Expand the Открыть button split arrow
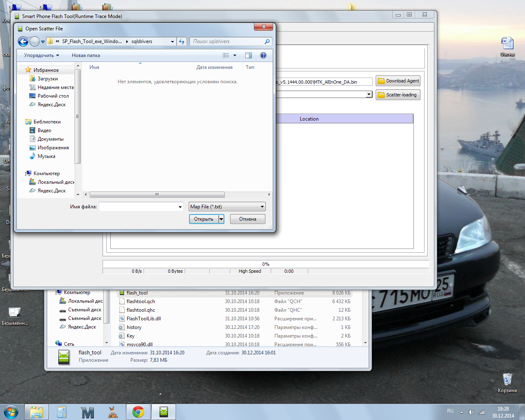525x420 pixels. [221, 219]
